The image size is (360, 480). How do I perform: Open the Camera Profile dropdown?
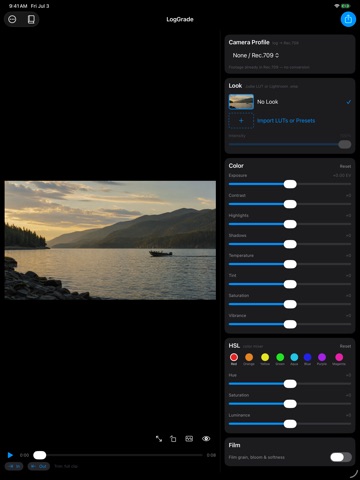pos(256,55)
